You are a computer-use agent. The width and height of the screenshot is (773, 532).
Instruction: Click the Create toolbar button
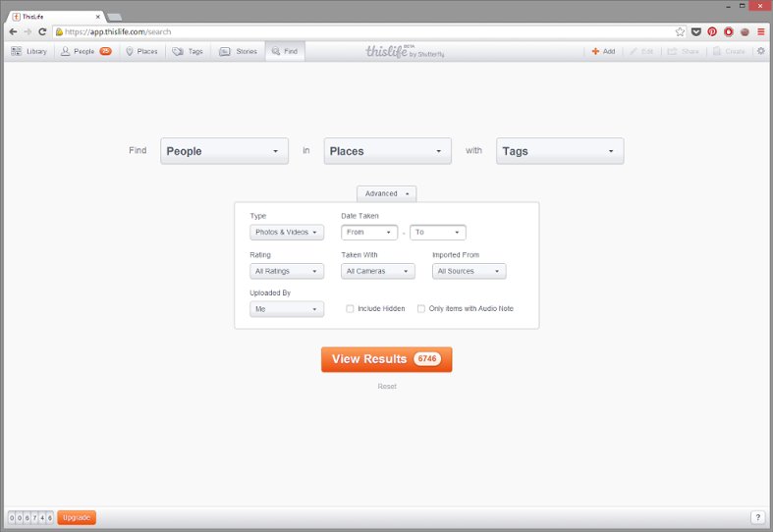coord(729,51)
